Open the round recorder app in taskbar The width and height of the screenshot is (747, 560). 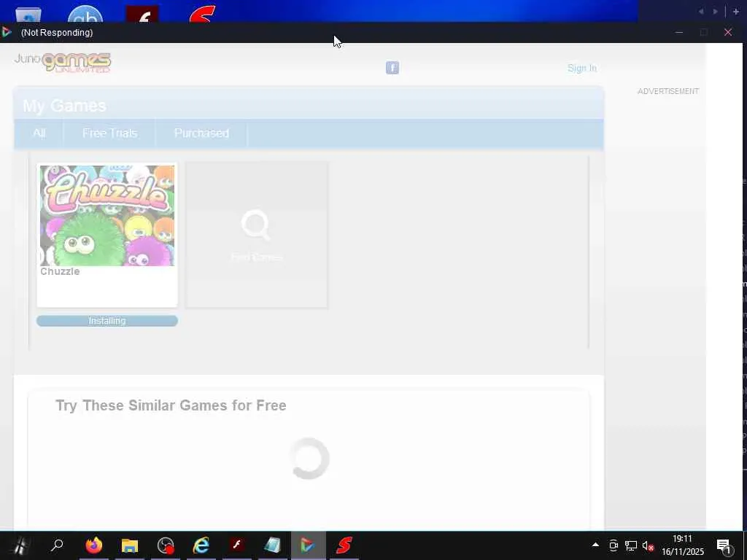[166, 545]
